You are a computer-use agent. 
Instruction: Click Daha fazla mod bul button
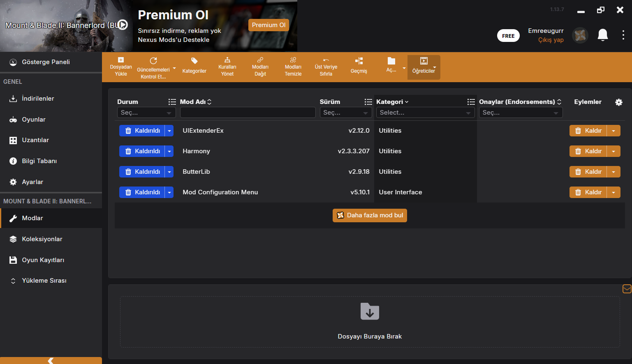point(370,215)
